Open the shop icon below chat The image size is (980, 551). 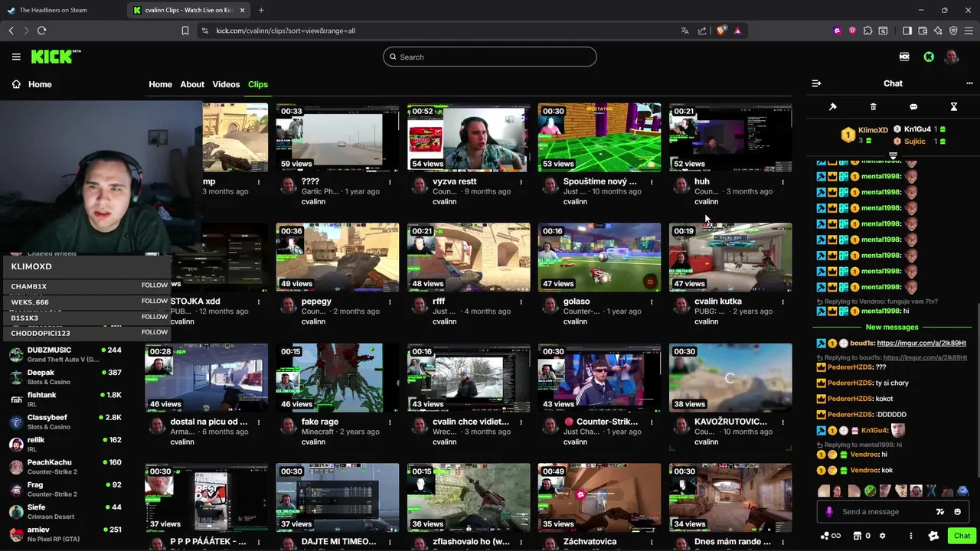pyautogui.click(x=857, y=536)
